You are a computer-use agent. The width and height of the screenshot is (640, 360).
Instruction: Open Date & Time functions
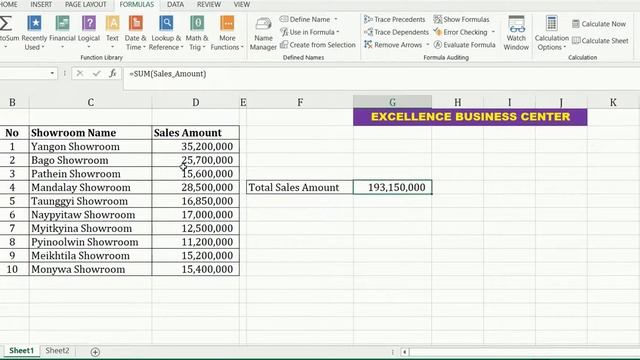(x=135, y=33)
